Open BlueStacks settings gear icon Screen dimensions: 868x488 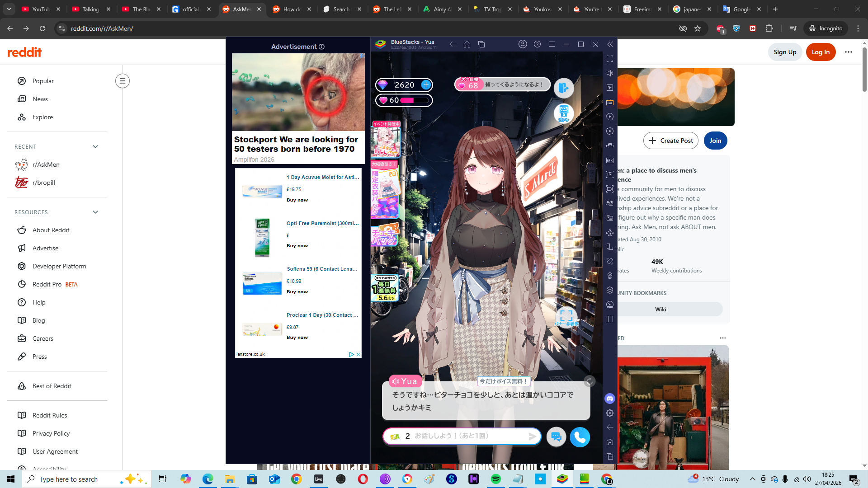(x=610, y=413)
